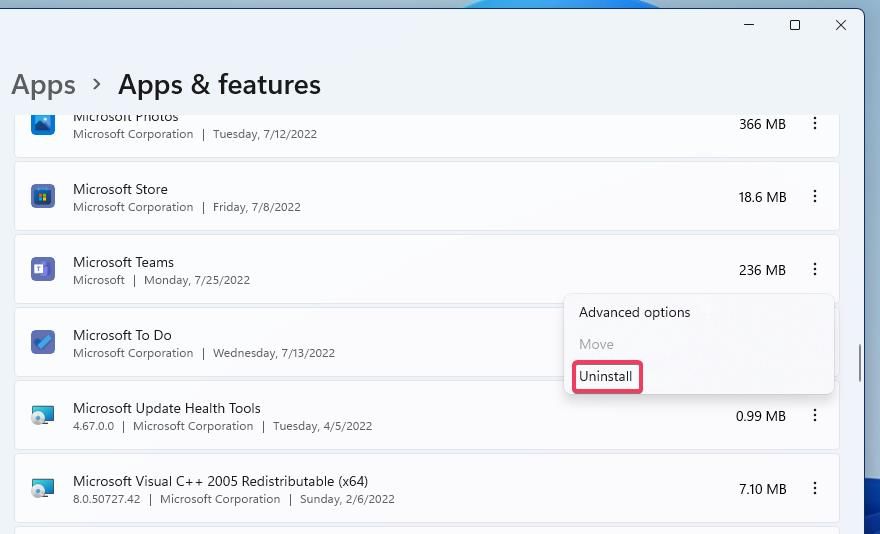Click the Microsoft Teams app icon
Screen dimensions: 880x534
coord(43,270)
